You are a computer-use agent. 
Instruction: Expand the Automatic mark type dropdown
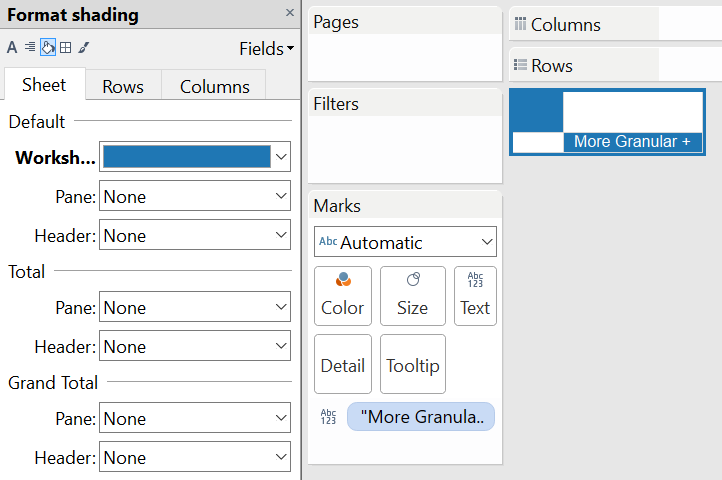click(405, 242)
